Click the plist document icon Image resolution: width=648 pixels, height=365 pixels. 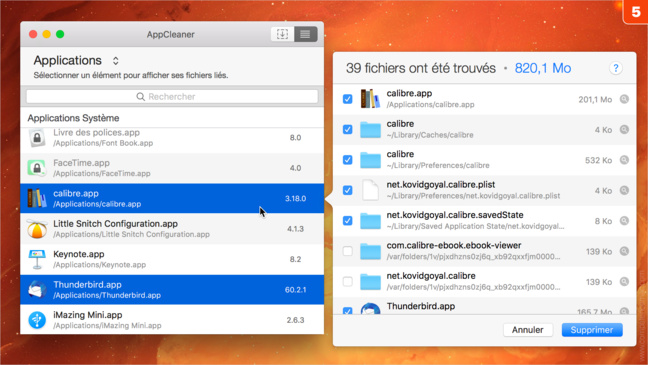click(370, 190)
